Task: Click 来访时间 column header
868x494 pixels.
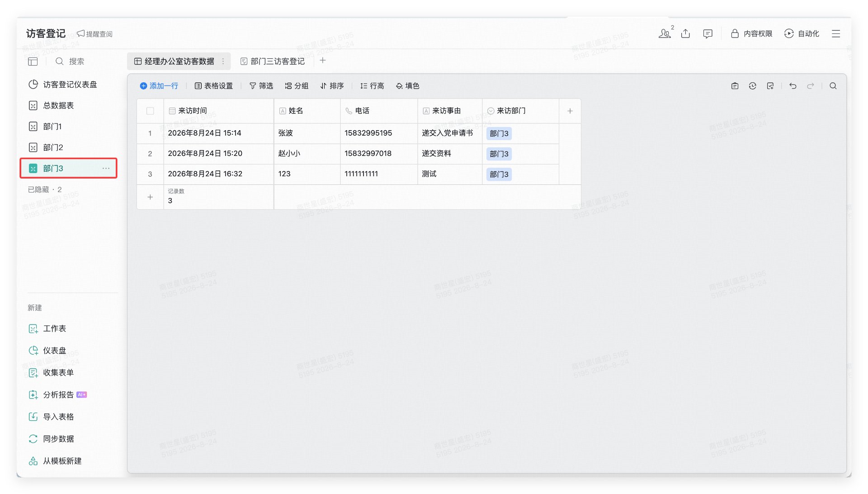Action: pos(219,111)
